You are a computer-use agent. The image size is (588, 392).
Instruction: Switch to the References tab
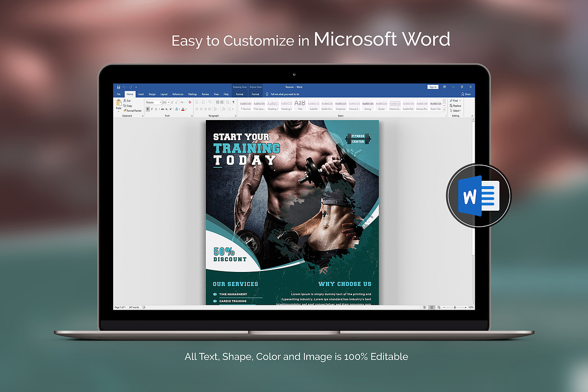point(178,94)
